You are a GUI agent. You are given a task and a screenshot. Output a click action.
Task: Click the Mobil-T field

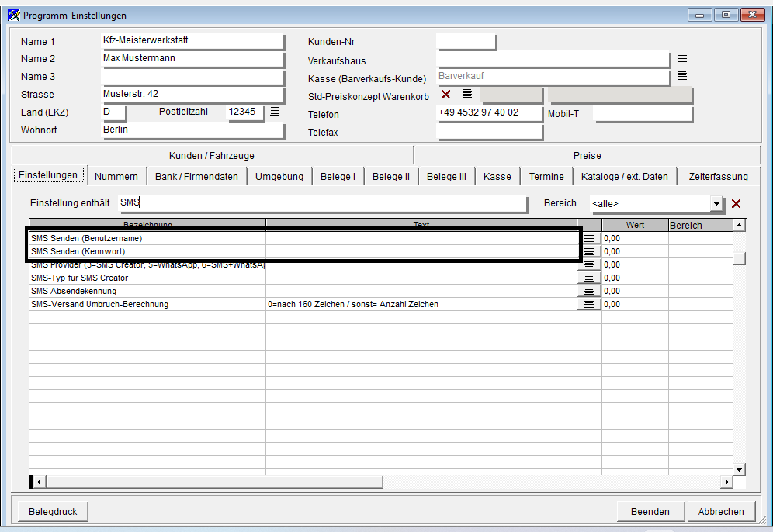642,113
